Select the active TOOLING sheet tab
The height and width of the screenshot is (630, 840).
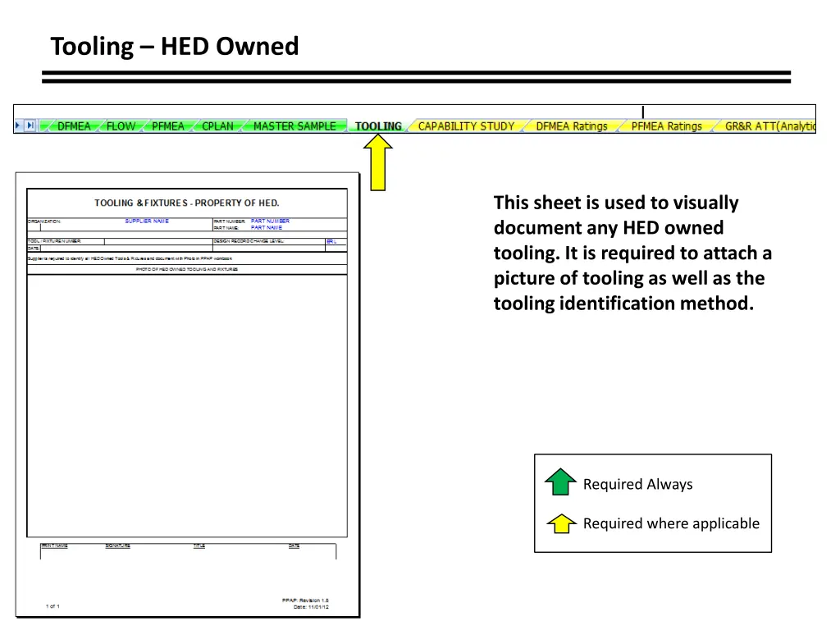(378, 126)
